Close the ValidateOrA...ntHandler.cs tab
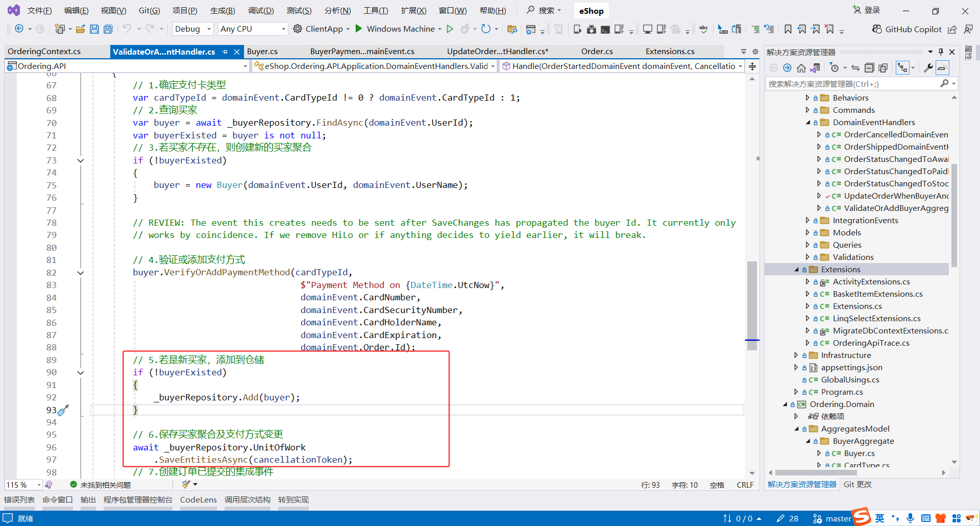 click(x=237, y=52)
